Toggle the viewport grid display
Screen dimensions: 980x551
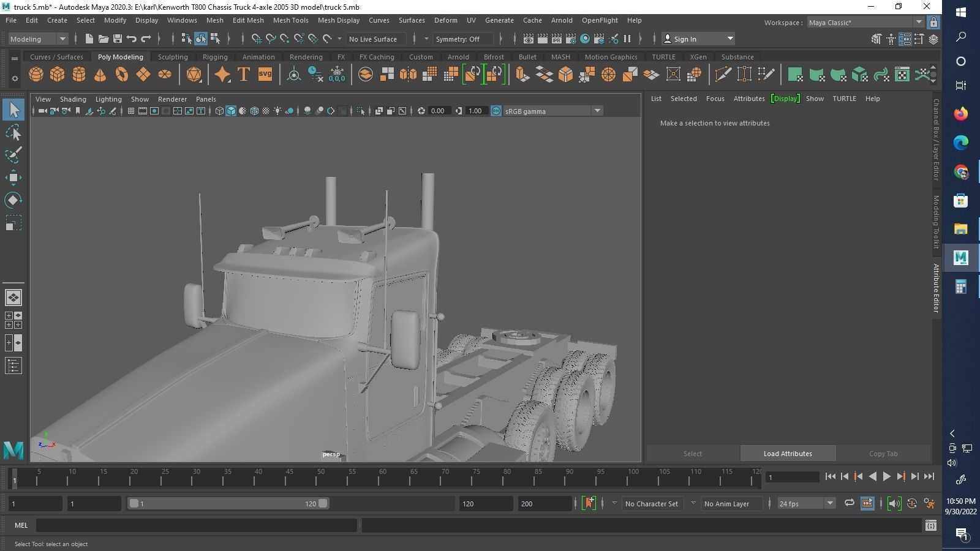(131, 111)
